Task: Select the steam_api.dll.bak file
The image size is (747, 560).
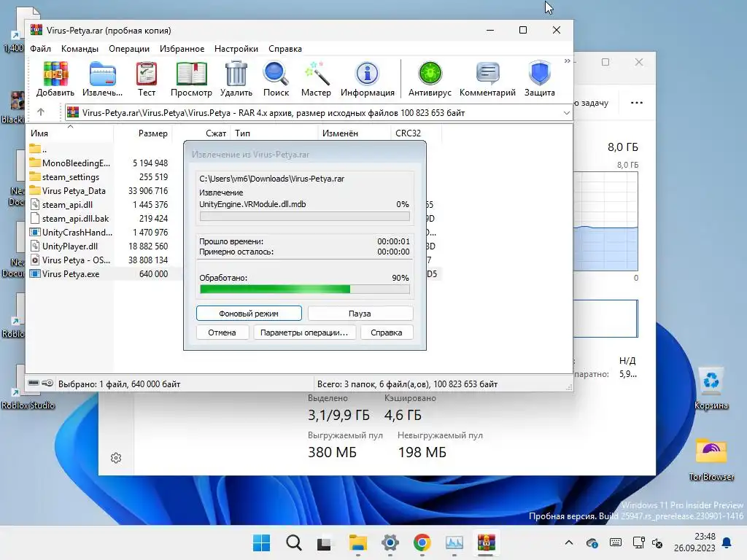Action: (69, 218)
